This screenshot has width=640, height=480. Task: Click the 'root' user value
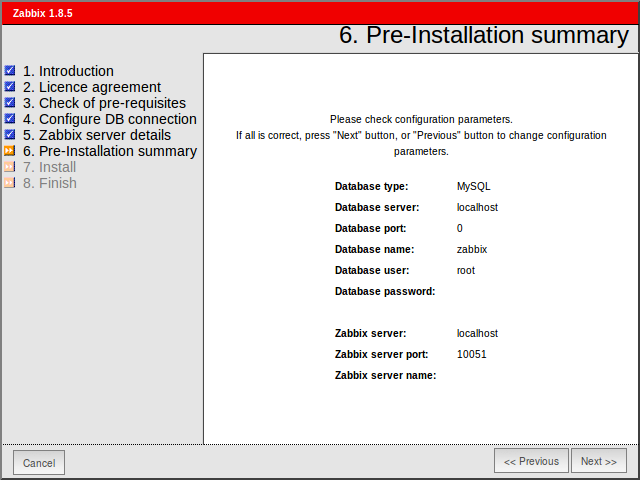coord(466,270)
